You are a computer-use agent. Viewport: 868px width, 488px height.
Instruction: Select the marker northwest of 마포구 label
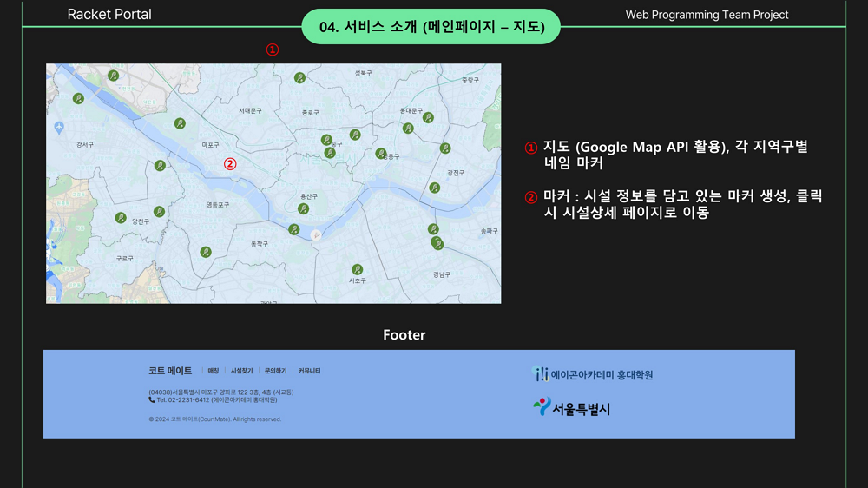[x=180, y=123]
